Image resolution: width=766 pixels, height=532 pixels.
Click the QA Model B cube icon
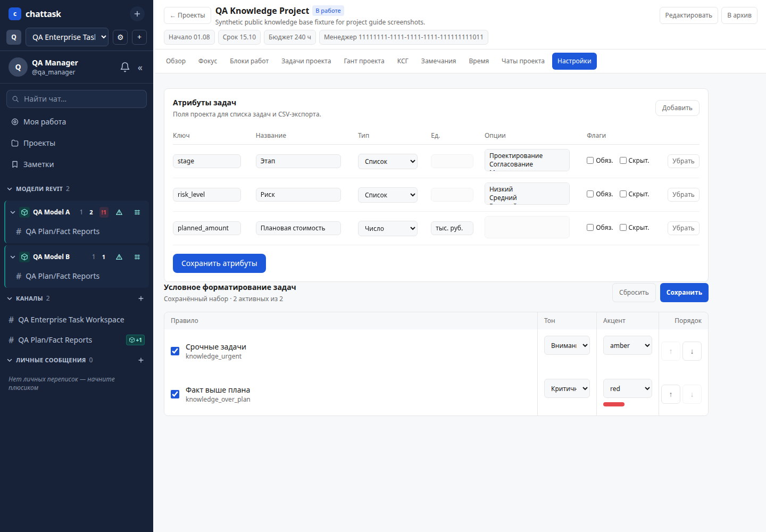(x=24, y=257)
